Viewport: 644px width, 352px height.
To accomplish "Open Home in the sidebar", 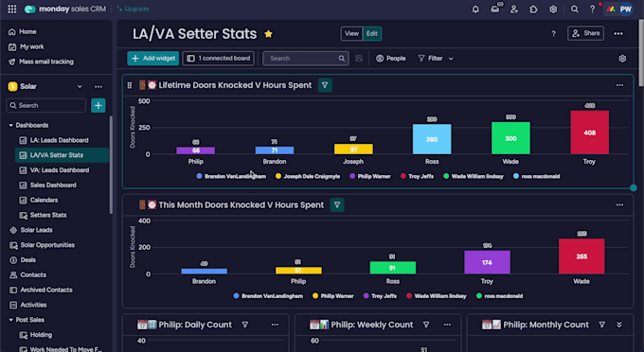I will pos(23,32).
